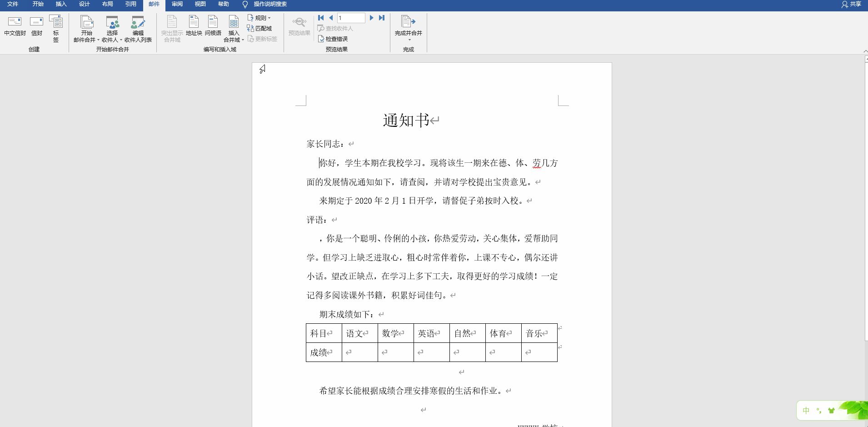Open the 信封 envelope tool

[x=36, y=26]
